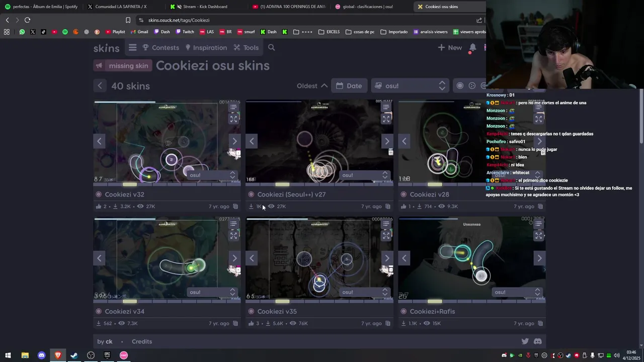644x362 pixels.
Task: Copy link icon on Cookiezi v35 card
Action: pos(387,323)
